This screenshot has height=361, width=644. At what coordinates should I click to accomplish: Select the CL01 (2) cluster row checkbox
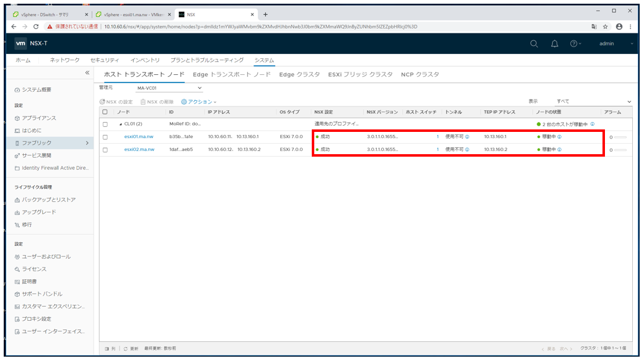(105, 124)
